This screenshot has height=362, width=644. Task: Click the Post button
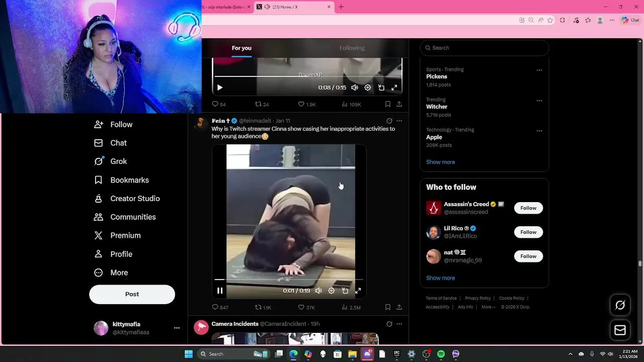click(132, 294)
